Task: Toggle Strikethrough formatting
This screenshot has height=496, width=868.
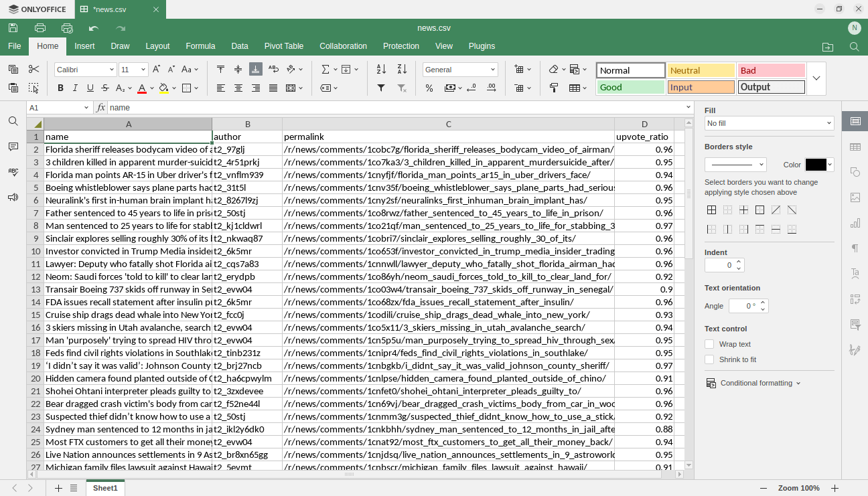Action: point(105,88)
